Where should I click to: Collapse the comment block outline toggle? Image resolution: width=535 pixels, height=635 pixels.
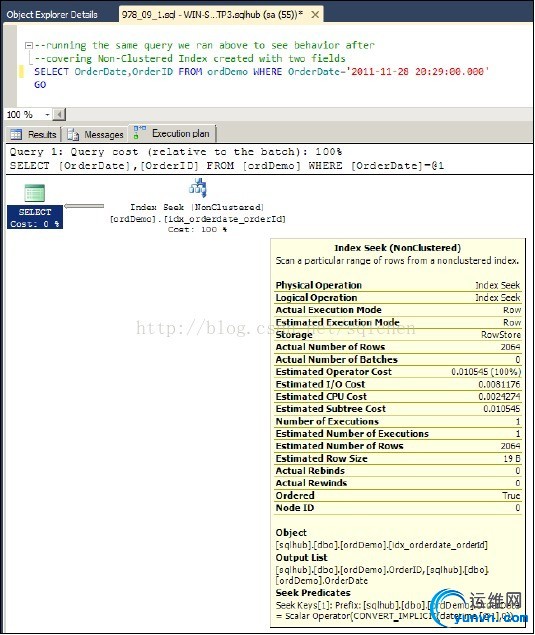click(28, 45)
